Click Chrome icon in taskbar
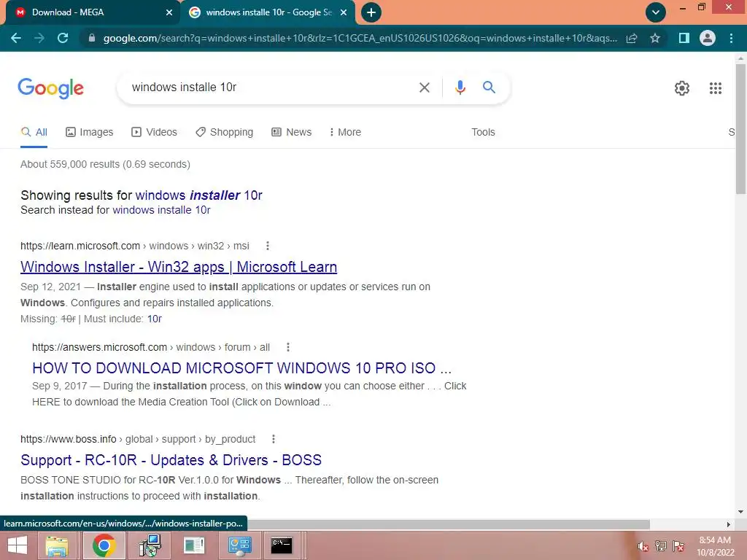This screenshot has width=747, height=560. [104, 545]
